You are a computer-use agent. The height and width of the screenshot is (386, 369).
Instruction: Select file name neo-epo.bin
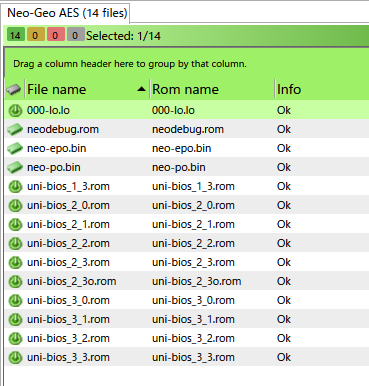(x=57, y=148)
